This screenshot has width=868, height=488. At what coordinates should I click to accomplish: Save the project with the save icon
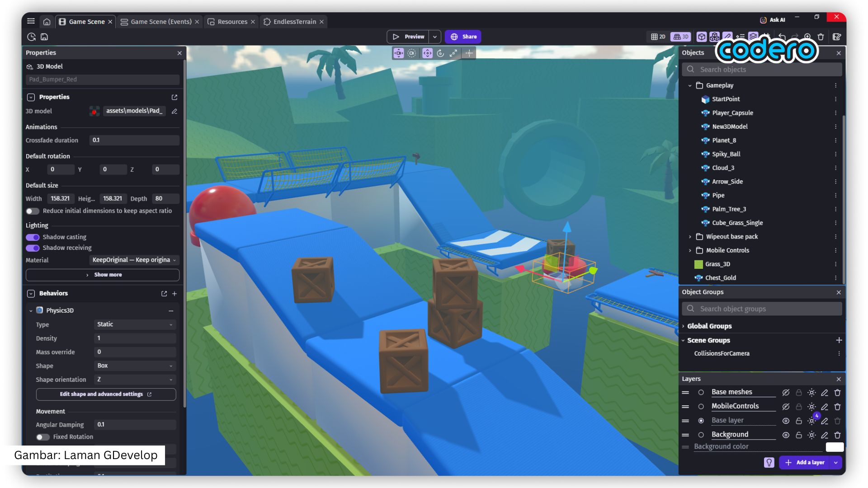click(44, 37)
